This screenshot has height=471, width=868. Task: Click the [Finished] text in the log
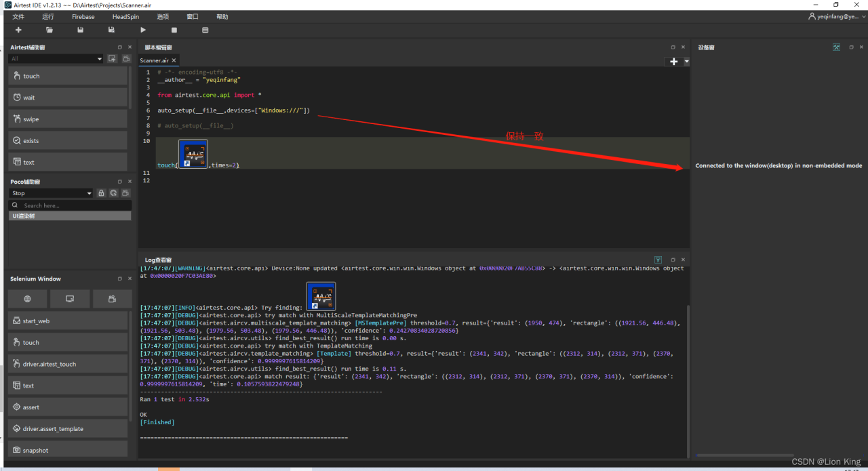tap(157, 422)
